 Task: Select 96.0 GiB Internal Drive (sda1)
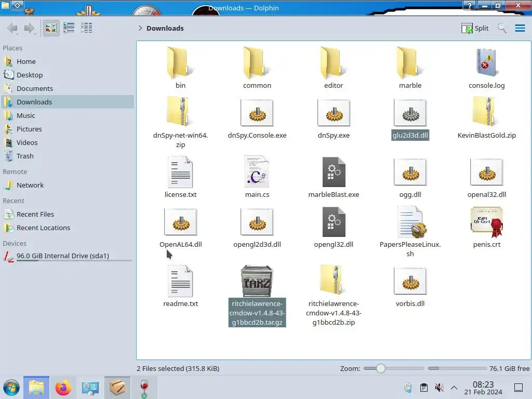[68, 256]
